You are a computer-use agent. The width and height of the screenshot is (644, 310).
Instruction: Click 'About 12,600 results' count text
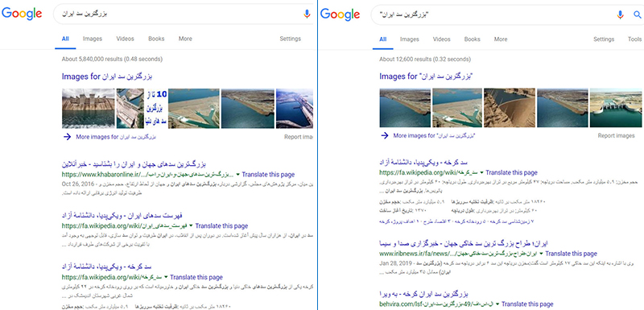tap(425, 60)
